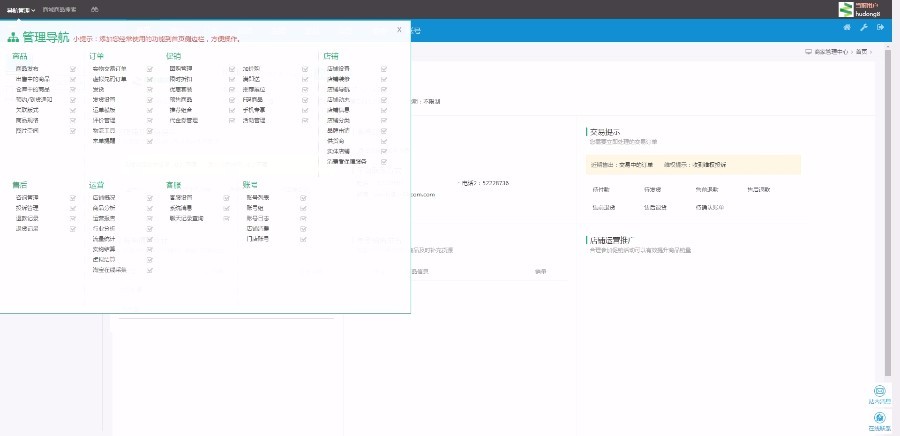This screenshot has width=900, height=436.
Task: Expand the top-left navigation dropdown
Action: click(x=21, y=10)
